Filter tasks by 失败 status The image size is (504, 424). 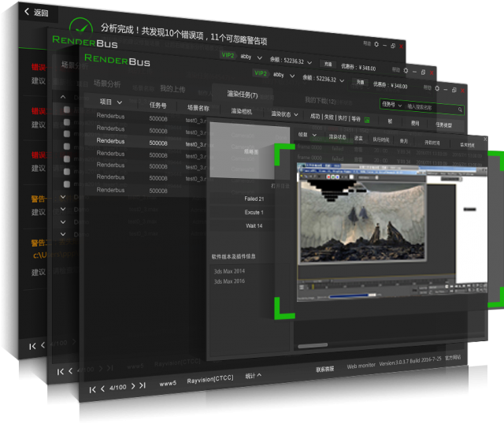[x=329, y=117]
